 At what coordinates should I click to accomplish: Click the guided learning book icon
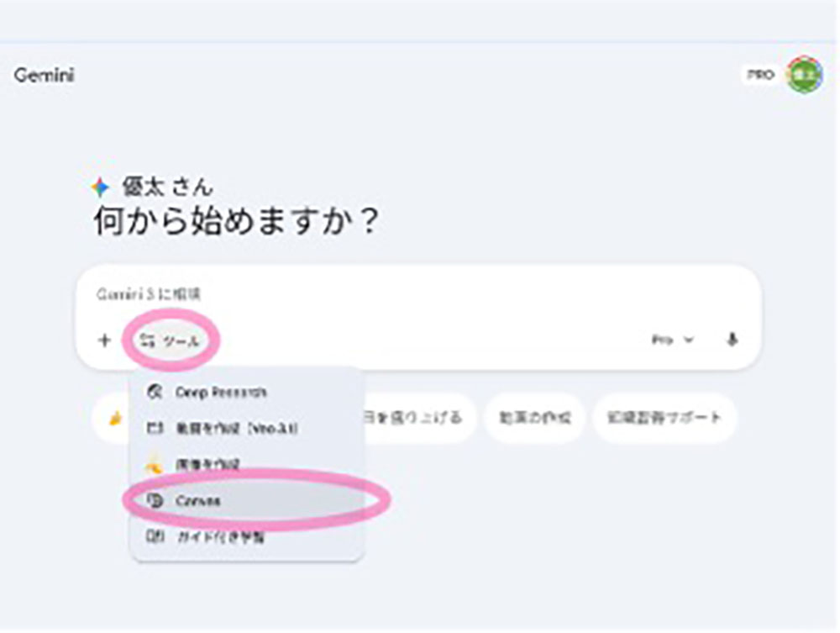(154, 537)
